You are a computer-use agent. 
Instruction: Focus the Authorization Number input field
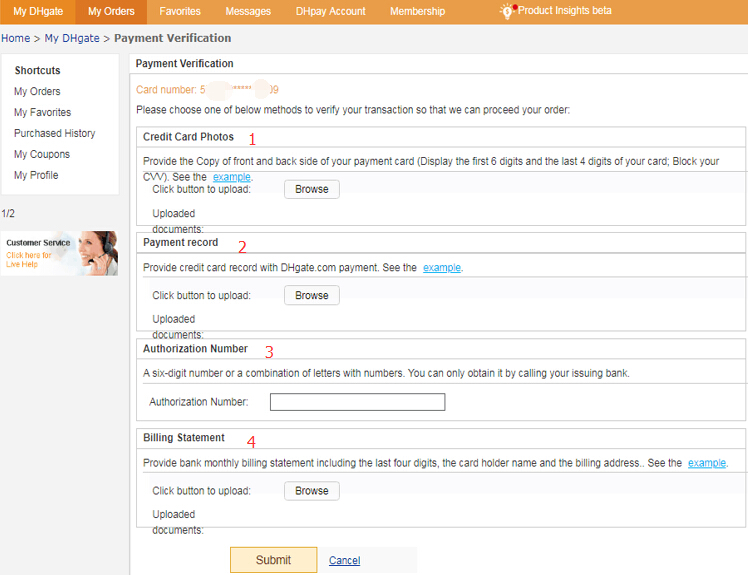coord(357,402)
